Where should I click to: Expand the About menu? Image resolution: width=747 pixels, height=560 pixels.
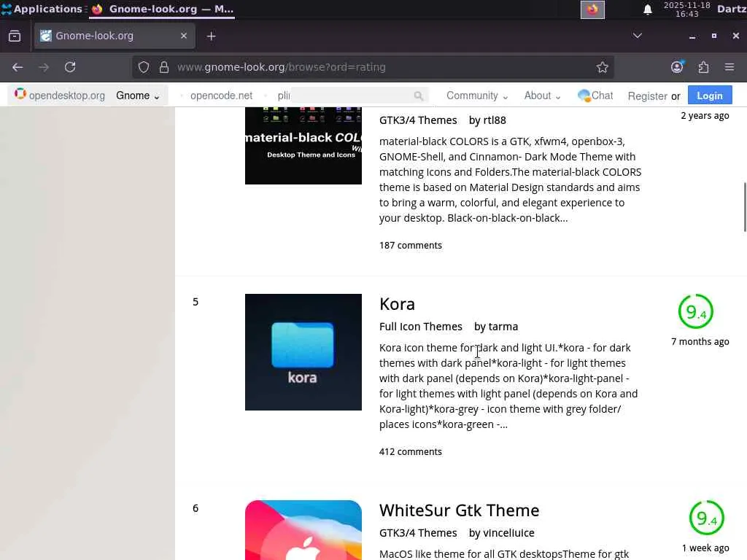pyautogui.click(x=542, y=96)
